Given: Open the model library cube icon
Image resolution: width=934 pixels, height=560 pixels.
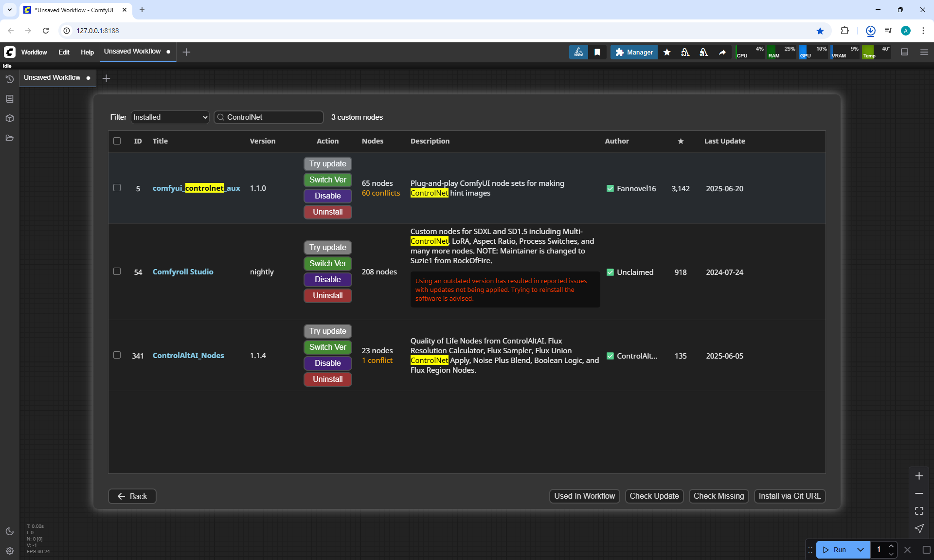Looking at the screenshot, I should click(9, 118).
